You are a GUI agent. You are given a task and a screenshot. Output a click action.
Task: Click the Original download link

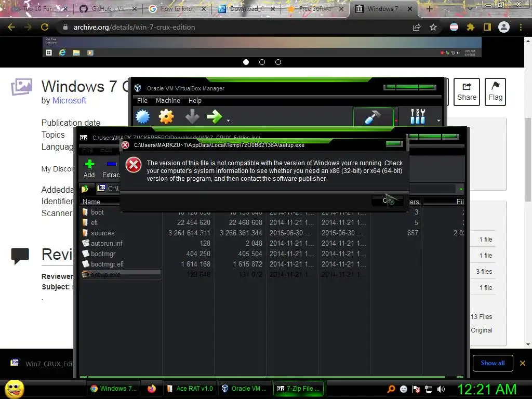pyautogui.click(x=481, y=330)
